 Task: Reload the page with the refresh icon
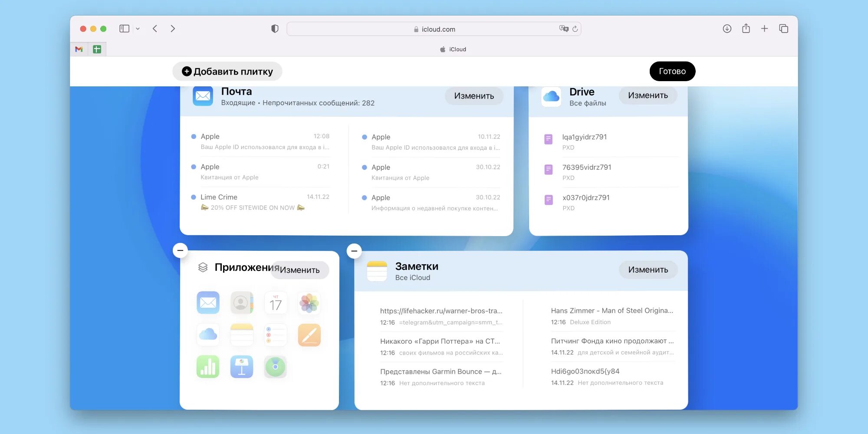(x=575, y=29)
